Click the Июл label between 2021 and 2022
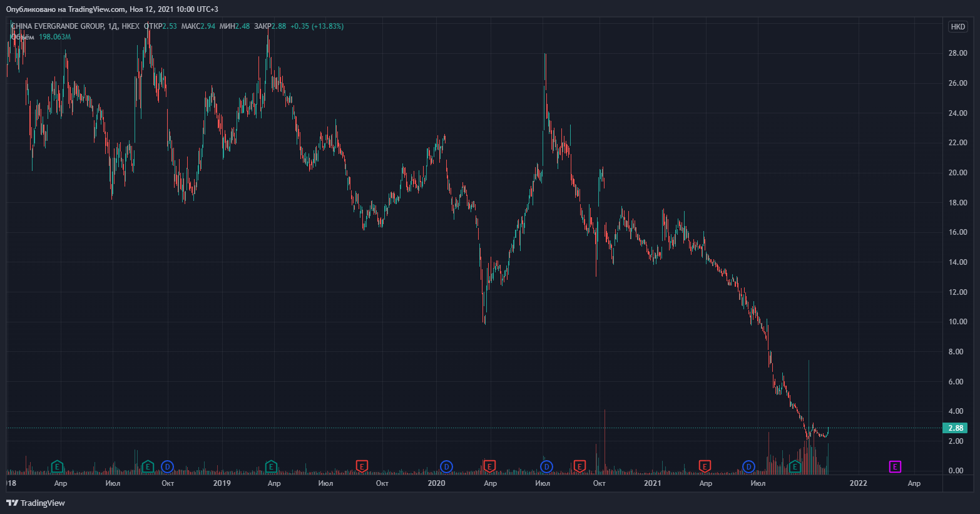This screenshot has width=980, height=514. tap(758, 483)
